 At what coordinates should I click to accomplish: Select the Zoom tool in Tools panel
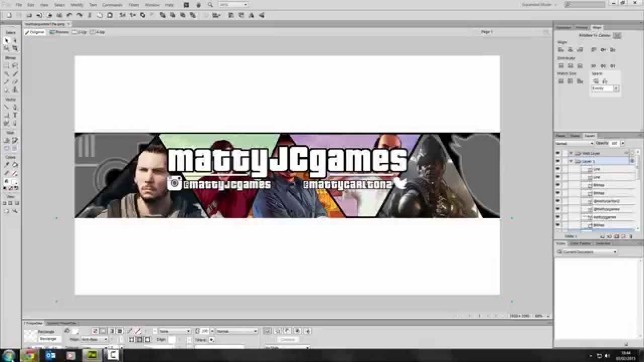point(15,211)
